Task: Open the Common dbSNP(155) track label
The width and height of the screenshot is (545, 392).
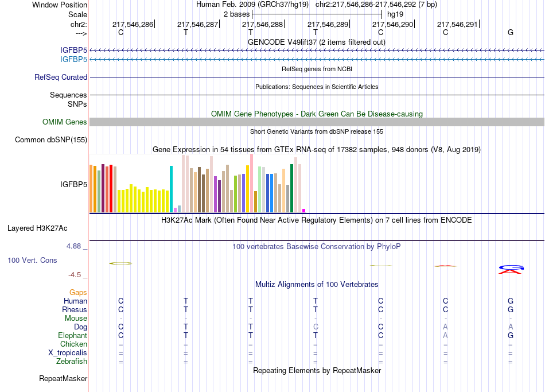Action: click(x=50, y=140)
